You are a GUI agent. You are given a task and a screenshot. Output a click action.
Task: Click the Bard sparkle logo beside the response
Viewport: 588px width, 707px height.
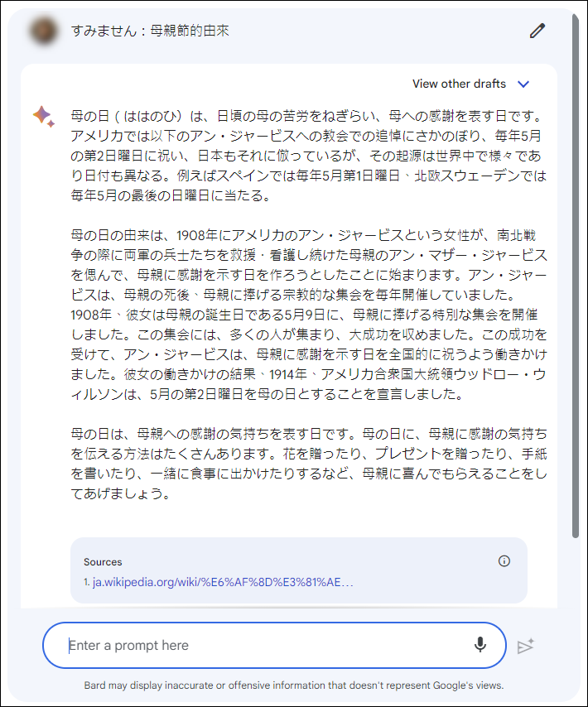tap(44, 117)
